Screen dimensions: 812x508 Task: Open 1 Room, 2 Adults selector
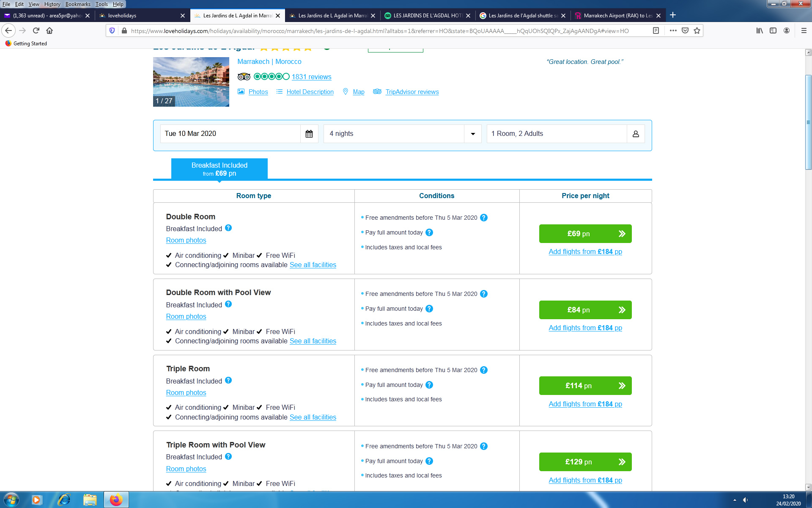[x=565, y=134]
